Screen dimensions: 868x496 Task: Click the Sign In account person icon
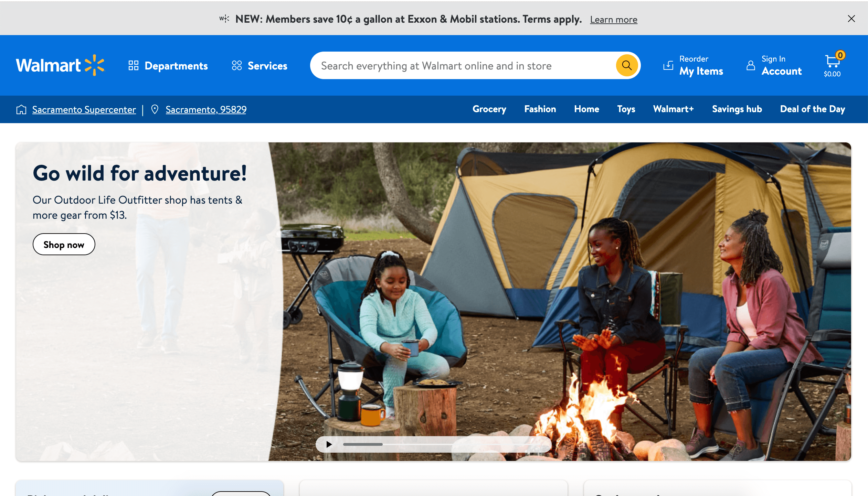(751, 65)
